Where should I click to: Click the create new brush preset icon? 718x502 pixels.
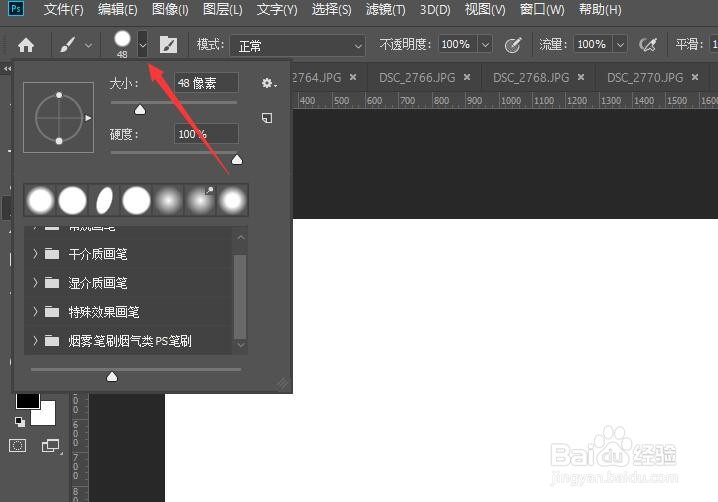point(267,118)
